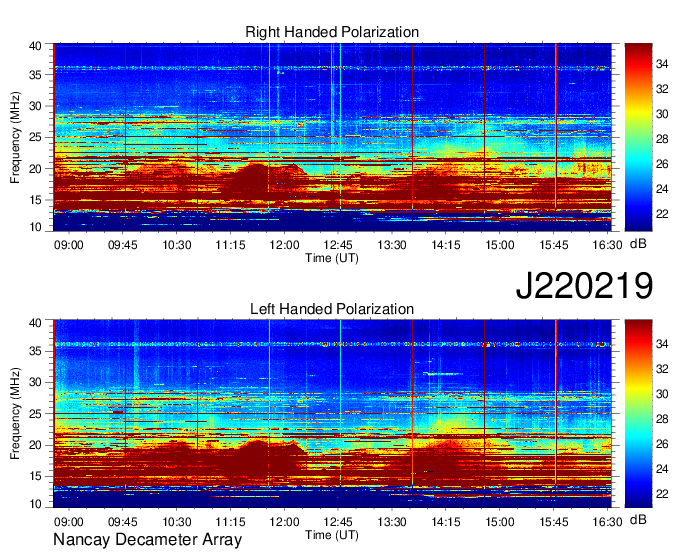Click the "28" value on the upper colorbar scale
Viewport: 680px width, 552px height.
coord(662,139)
